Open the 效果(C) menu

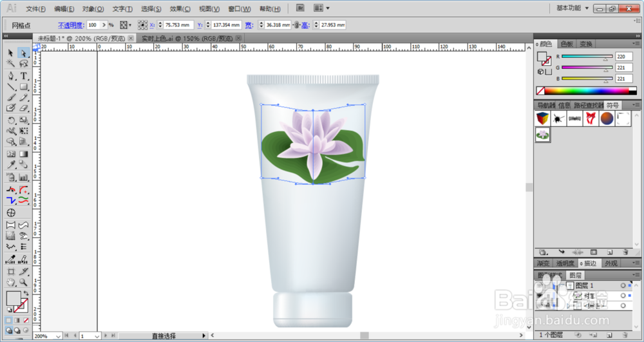tap(180, 8)
